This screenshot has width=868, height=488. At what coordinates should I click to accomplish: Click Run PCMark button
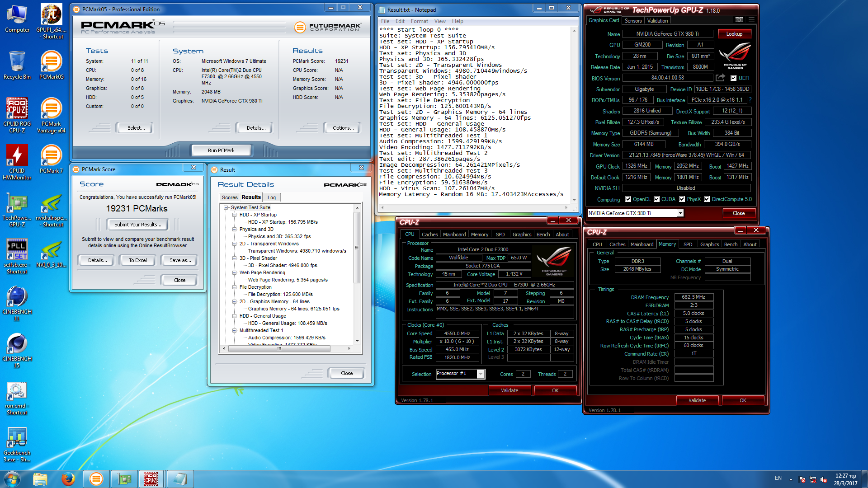click(x=221, y=150)
